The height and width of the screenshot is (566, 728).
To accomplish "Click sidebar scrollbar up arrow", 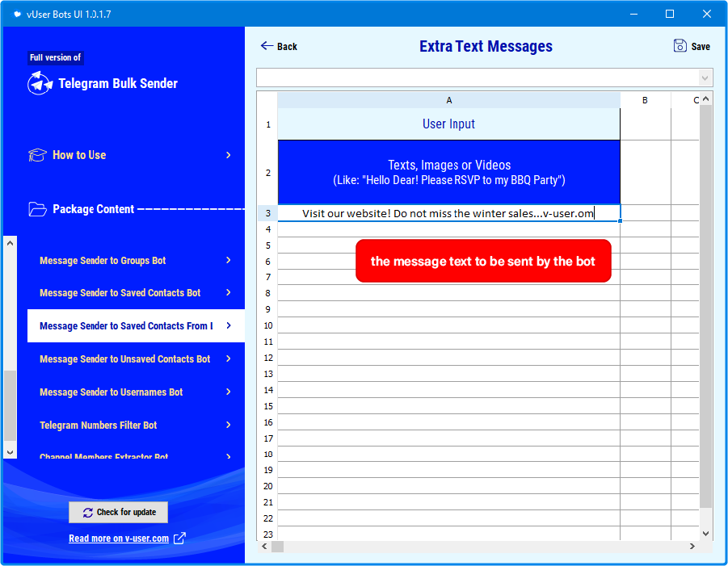I will click(11, 243).
